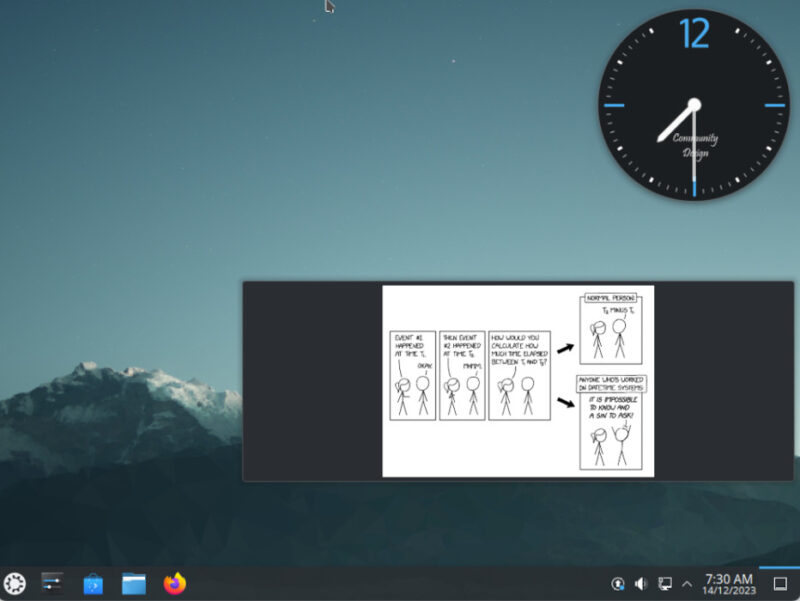Open System Settings from the taskbar
Viewport: 800px width, 601px height.
click(x=50, y=583)
